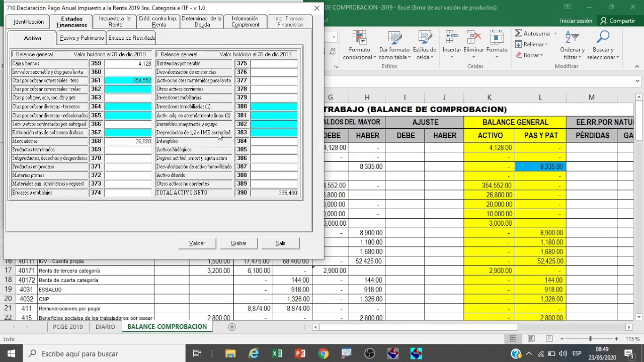Viewport: 644px width, 362px height.
Task: Open Excel from the taskbar
Action: click(277, 353)
